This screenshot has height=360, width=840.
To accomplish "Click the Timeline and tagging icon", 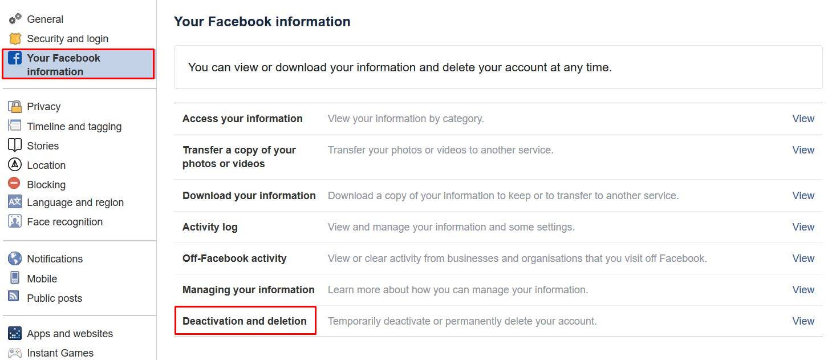I will [15, 126].
